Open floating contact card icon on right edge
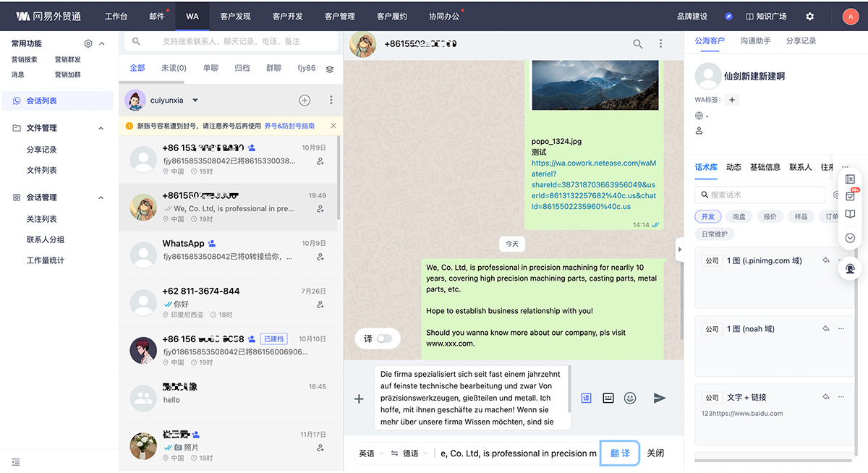The image size is (868, 473). (851, 179)
